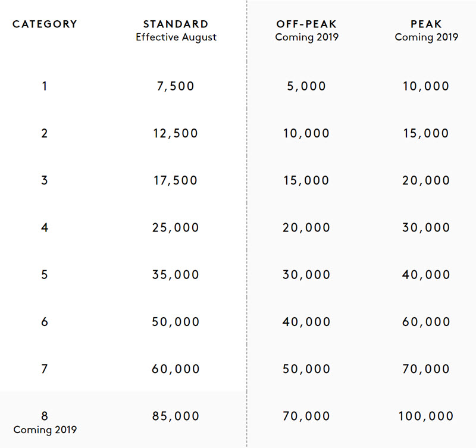Select category 4 standard value 25,000

click(x=176, y=227)
